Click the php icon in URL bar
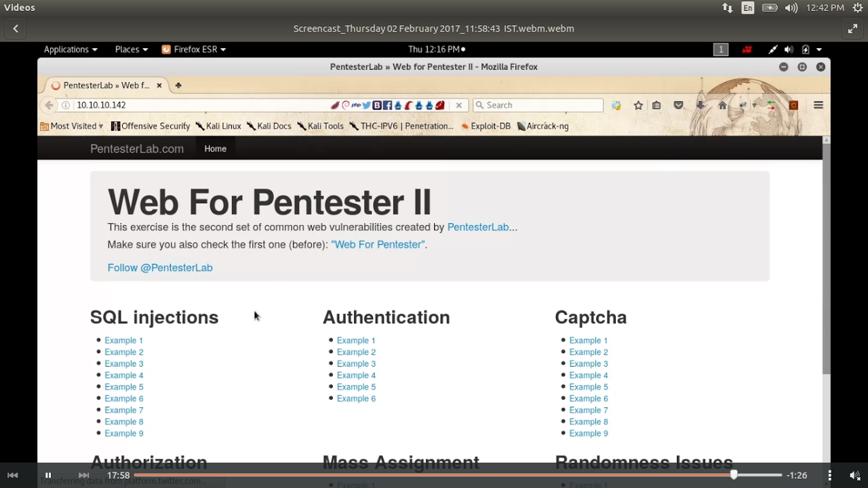Image resolution: width=868 pixels, height=488 pixels. [x=356, y=105]
